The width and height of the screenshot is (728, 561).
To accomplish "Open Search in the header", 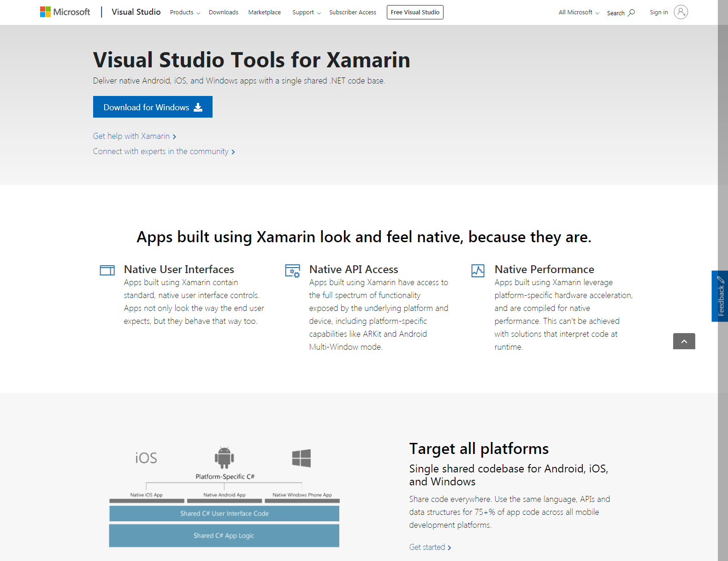I will click(621, 13).
